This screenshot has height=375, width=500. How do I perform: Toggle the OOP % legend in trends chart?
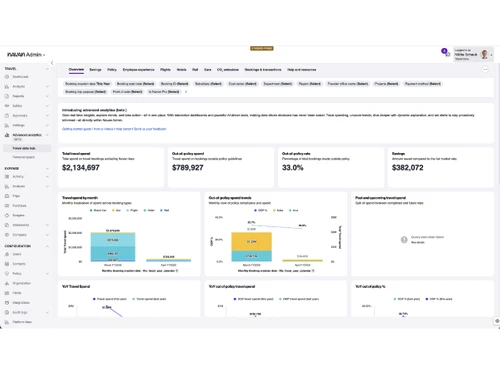[261, 210]
